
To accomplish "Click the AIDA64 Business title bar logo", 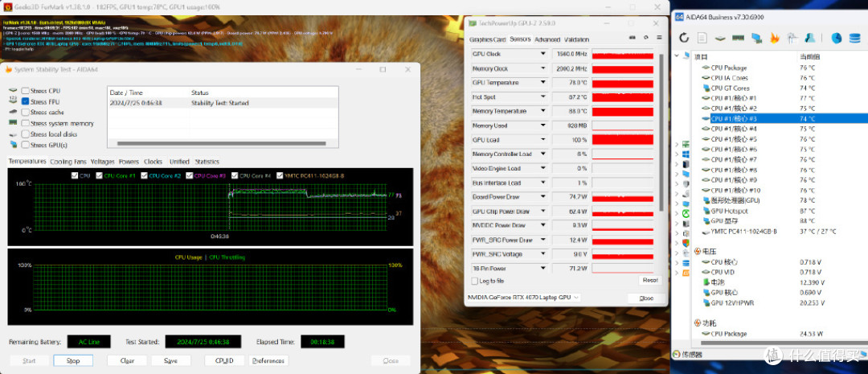I will (x=678, y=17).
